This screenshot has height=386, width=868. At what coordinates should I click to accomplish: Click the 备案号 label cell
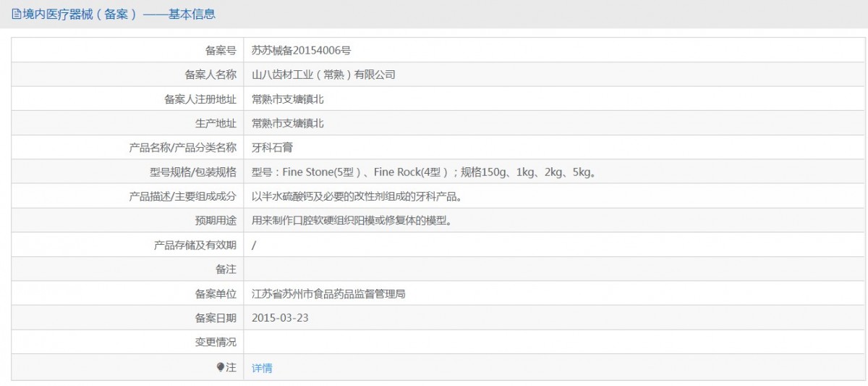click(x=127, y=51)
